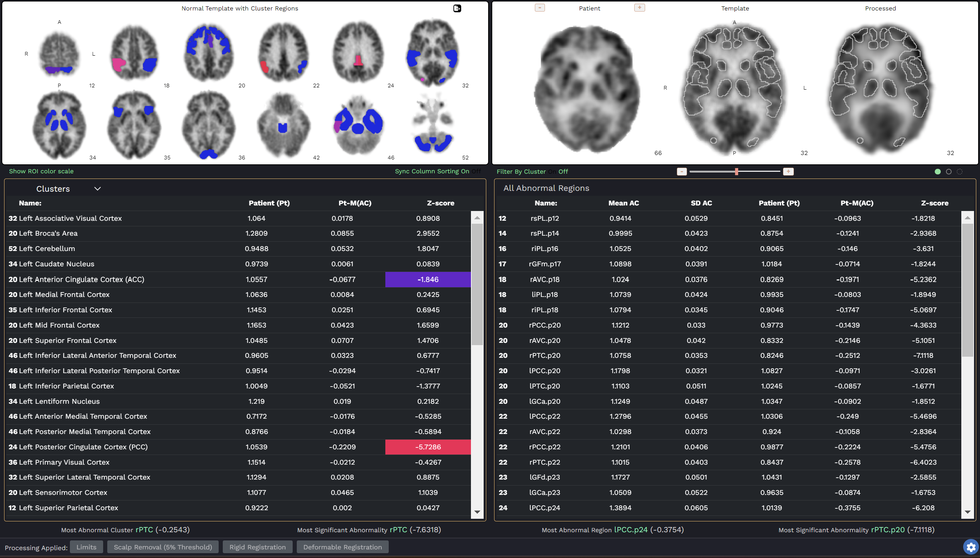Viewport: 980px width, 558px height.
Task: Click up arrow of Abnormal Regions scrollbar
Action: coord(967,218)
